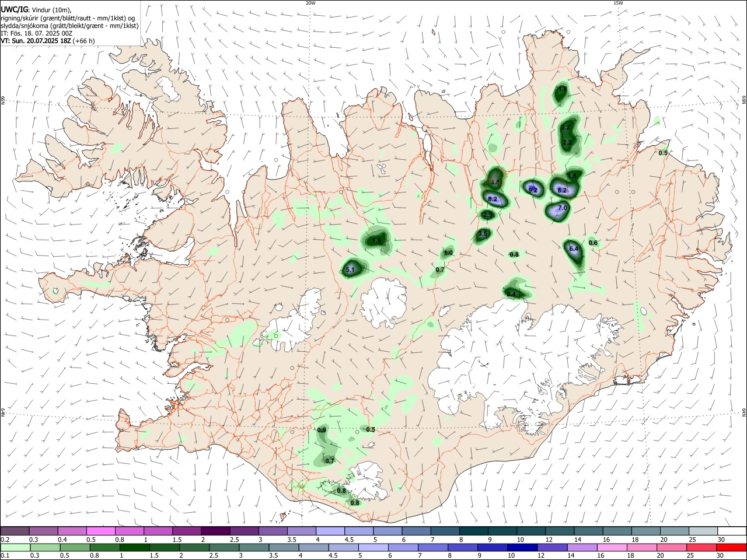Click the 3.4 precipitation value on the map
The image size is (747, 560).
495,183
